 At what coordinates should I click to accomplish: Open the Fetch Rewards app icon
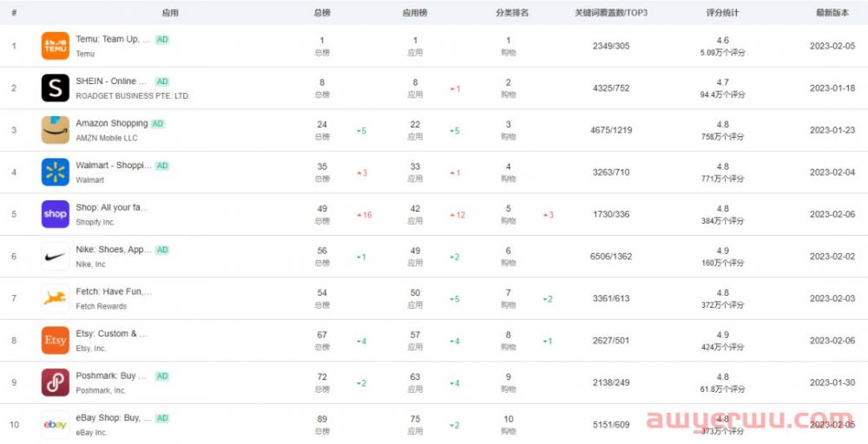pyautogui.click(x=56, y=298)
